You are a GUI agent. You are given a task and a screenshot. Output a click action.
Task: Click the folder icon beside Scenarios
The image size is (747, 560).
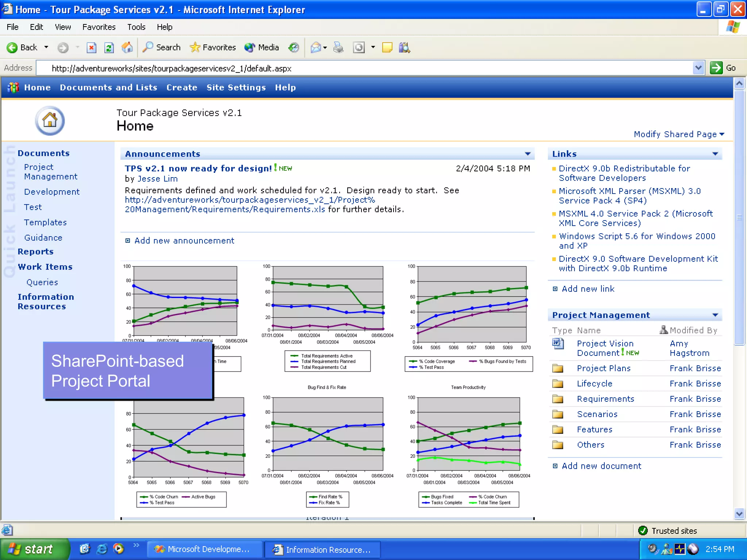[x=557, y=414]
